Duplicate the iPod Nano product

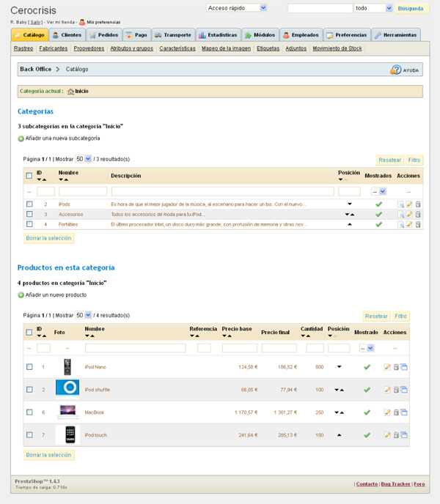[x=403, y=367]
